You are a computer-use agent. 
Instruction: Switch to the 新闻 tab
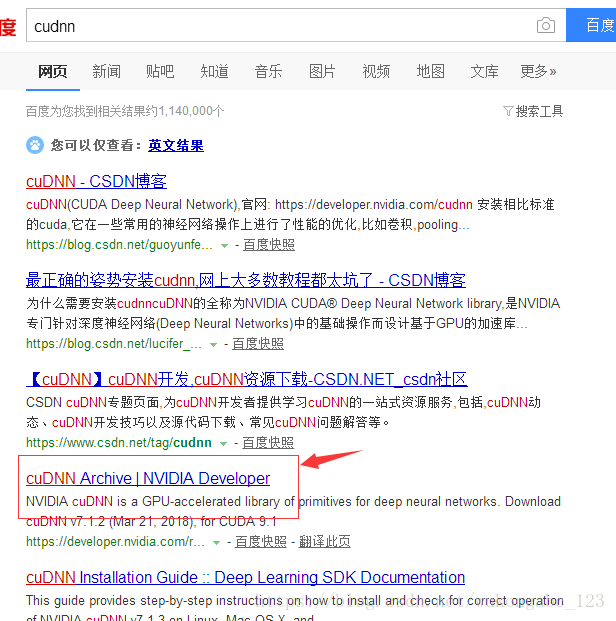tap(106, 72)
